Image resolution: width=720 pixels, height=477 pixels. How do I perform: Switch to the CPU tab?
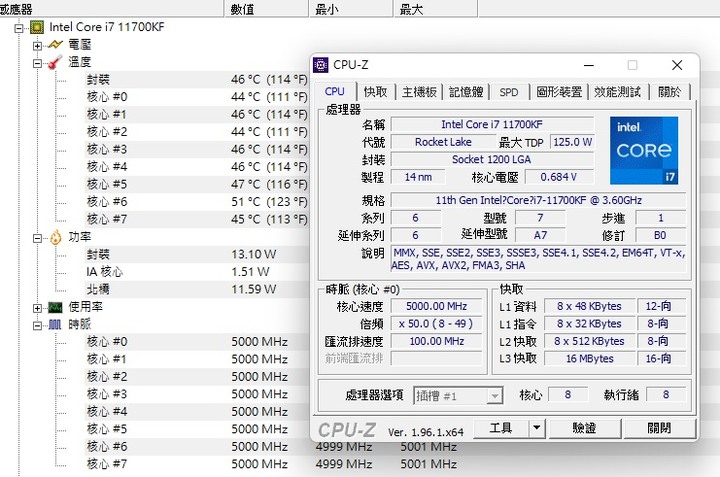coord(334,91)
